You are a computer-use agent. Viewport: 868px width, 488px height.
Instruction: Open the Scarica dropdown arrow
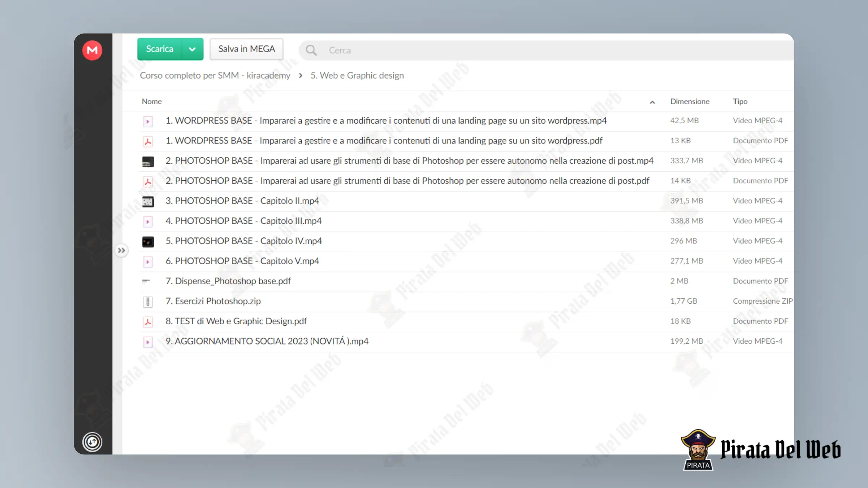pos(192,49)
